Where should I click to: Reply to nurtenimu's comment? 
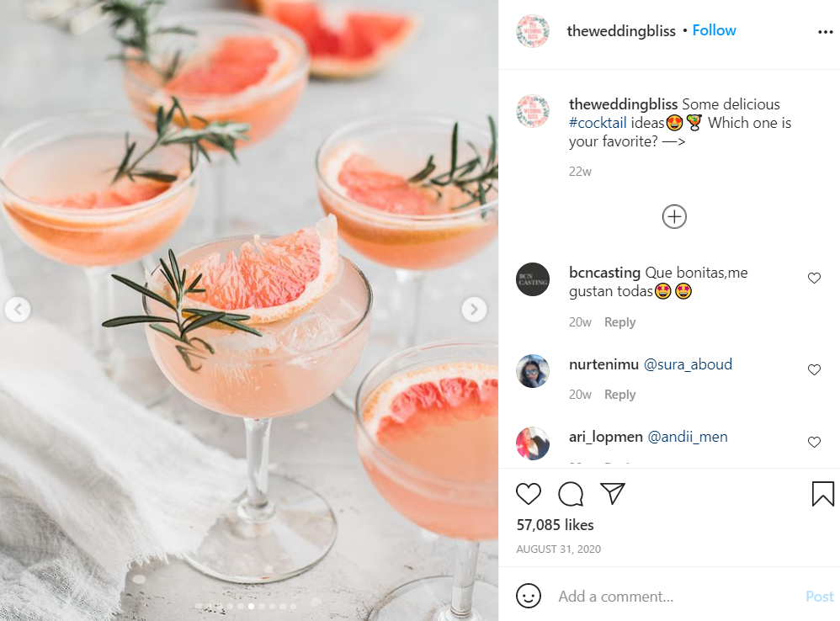pos(619,395)
